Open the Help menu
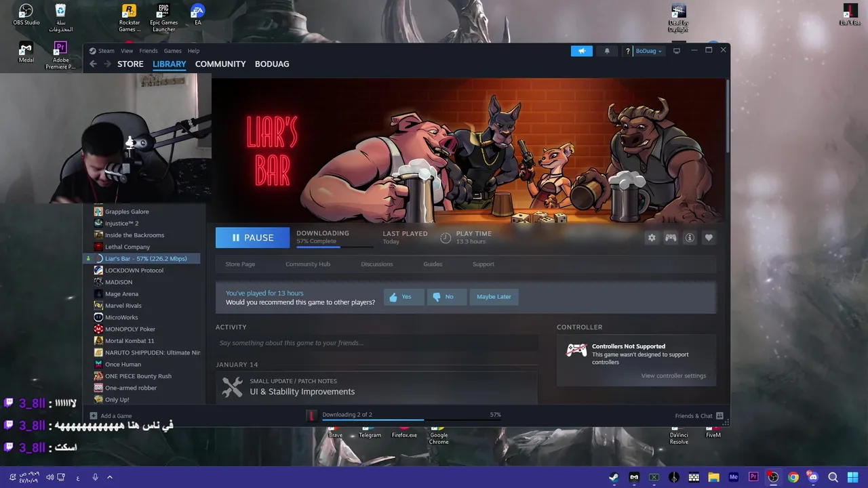This screenshot has width=868, height=488. [x=194, y=51]
